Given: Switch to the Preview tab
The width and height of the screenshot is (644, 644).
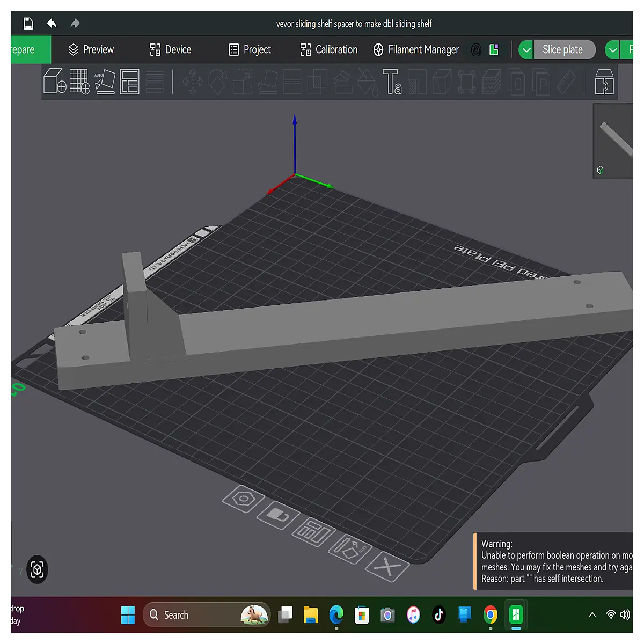Looking at the screenshot, I should (91, 50).
